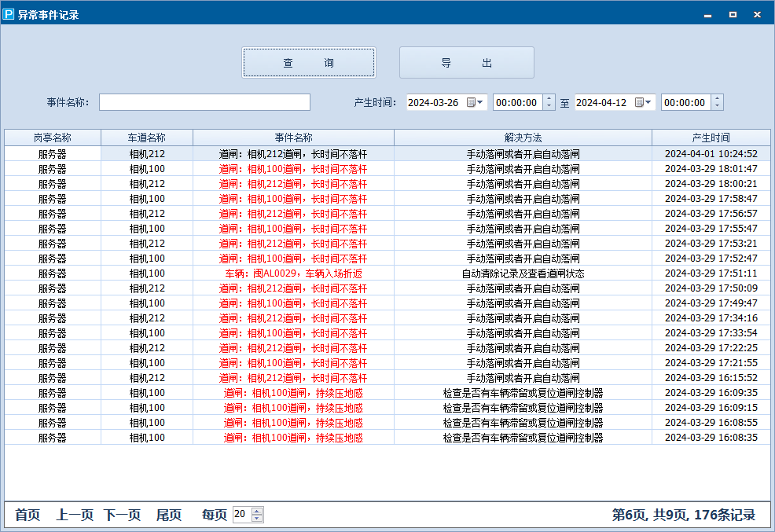Open the start date calendar dropdown

476,102
